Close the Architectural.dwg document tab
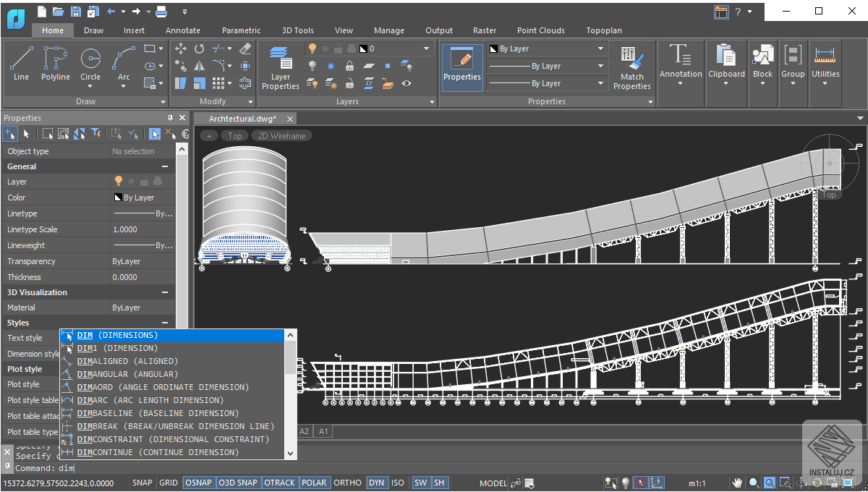 click(289, 119)
